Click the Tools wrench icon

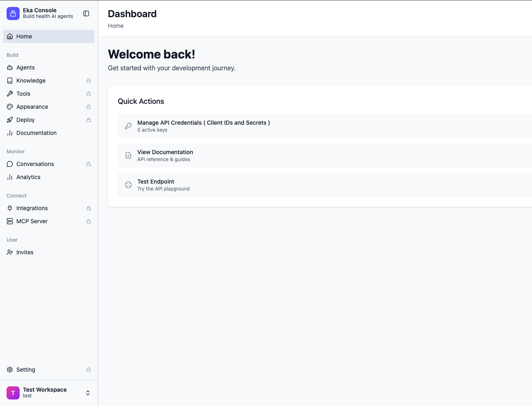coord(10,94)
